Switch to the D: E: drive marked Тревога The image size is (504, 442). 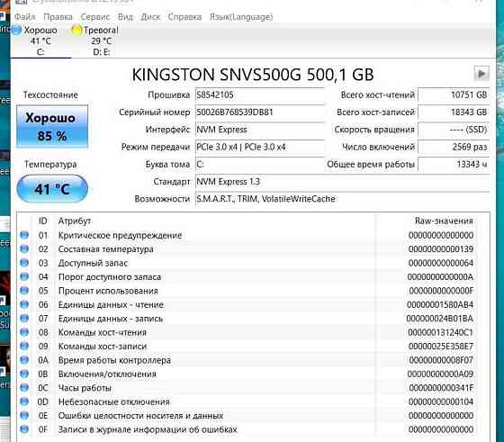click(x=101, y=41)
